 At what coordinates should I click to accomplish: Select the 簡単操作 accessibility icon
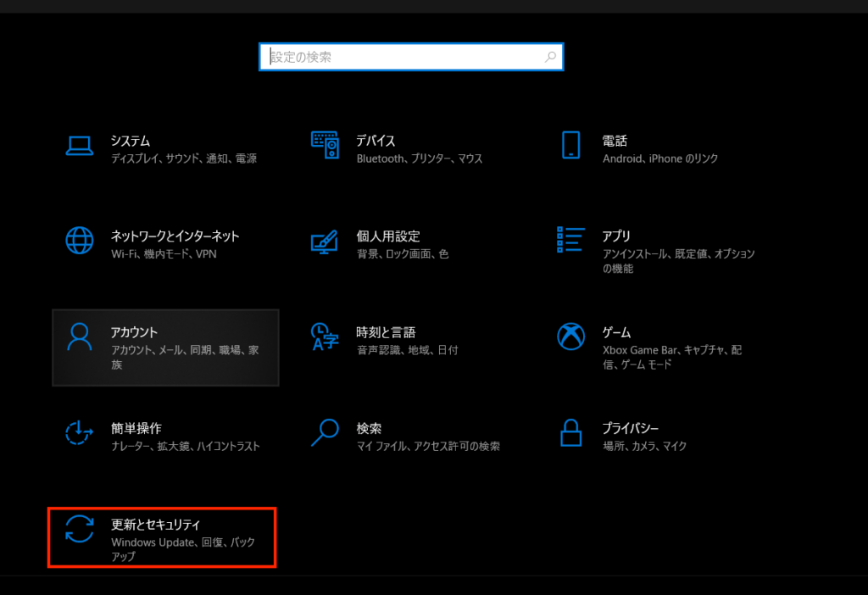pyautogui.click(x=79, y=433)
